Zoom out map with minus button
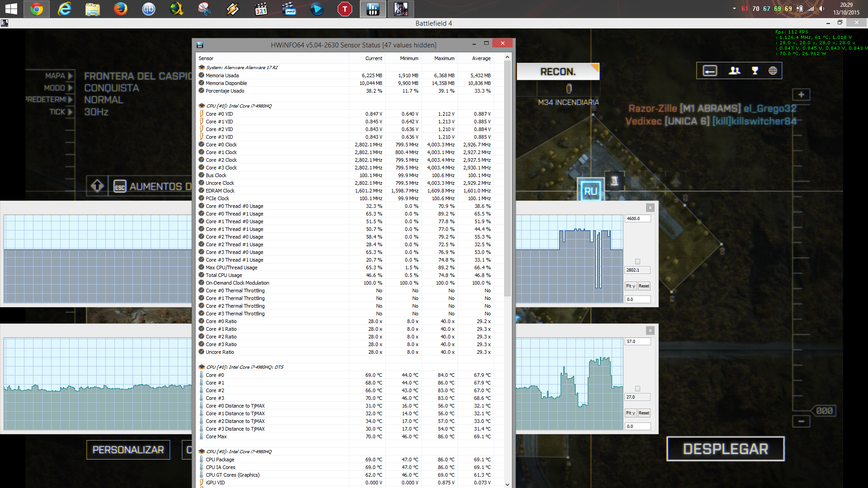Screen dimensions: 868x488 (x=801, y=421)
